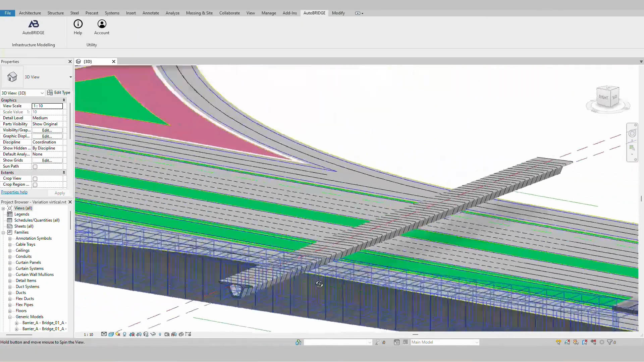Switch to the Analyze ribbon tab

pos(172,13)
